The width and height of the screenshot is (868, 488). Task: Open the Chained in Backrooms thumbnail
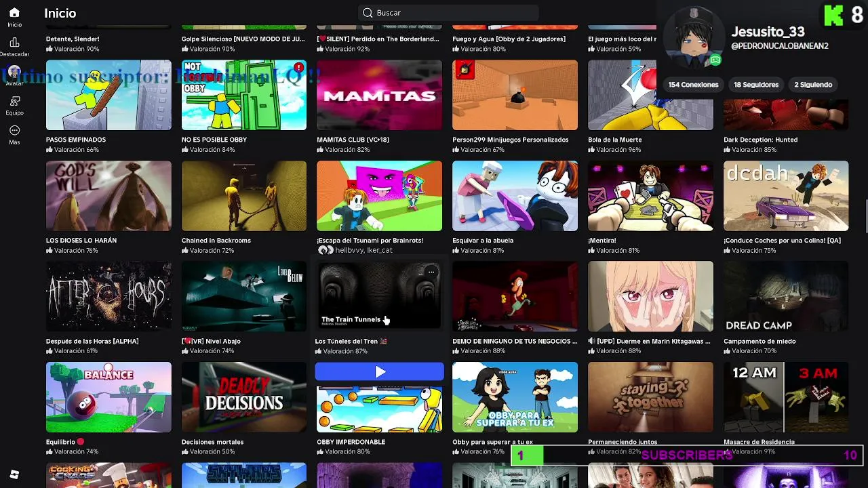[x=244, y=196]
